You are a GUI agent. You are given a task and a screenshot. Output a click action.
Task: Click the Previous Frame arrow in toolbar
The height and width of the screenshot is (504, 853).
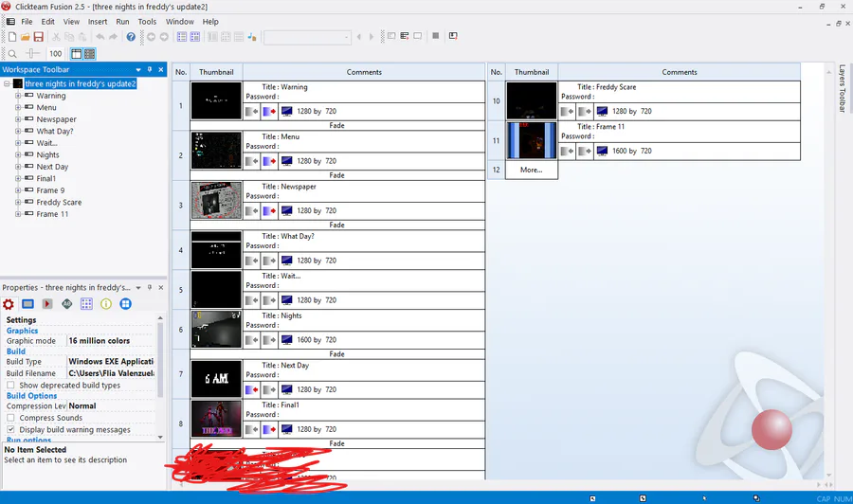pos(358,37)
